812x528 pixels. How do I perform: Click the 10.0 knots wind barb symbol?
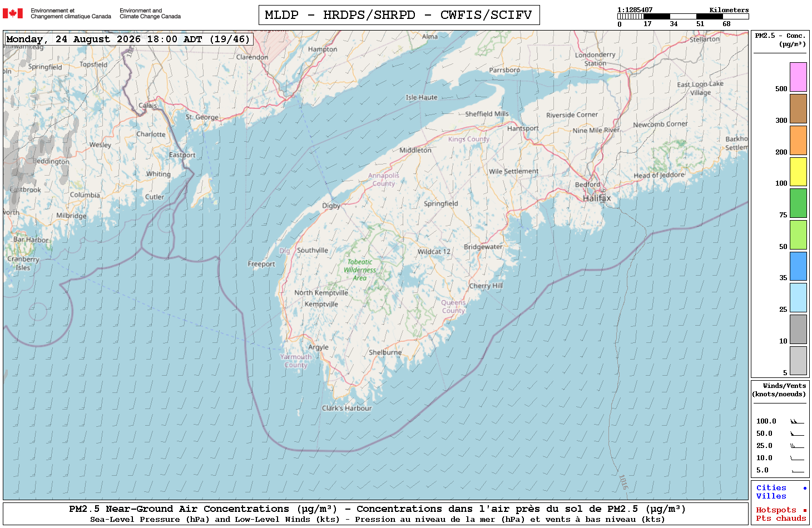pos(797,458)
